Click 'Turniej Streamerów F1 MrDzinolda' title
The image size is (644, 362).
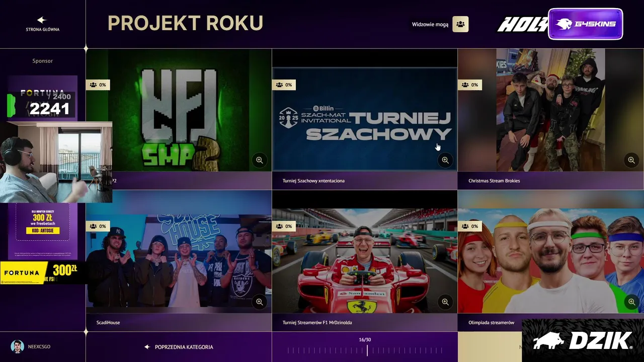(317, 322)
